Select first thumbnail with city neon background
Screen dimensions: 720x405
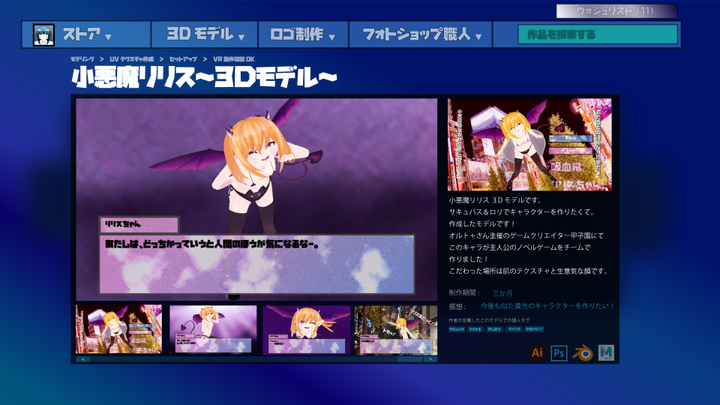pos(119,329)
